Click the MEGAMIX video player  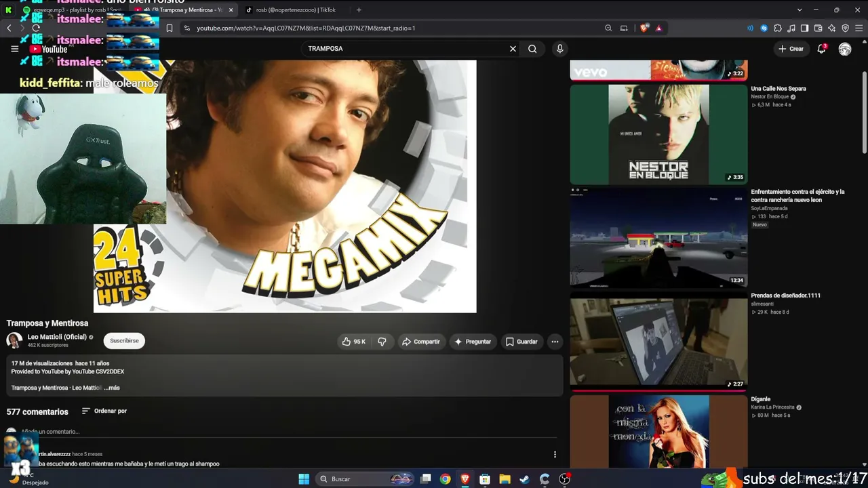click(285, 186)
